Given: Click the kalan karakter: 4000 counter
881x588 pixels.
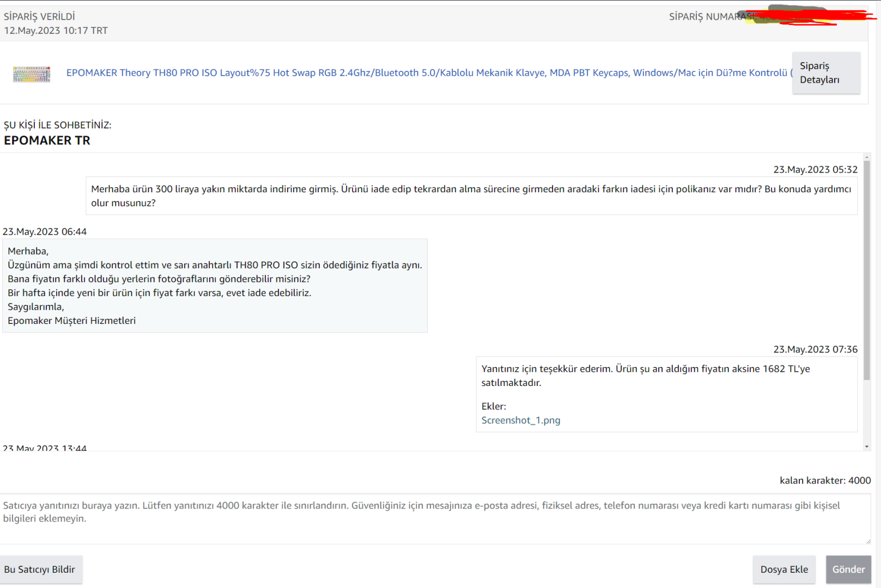Looking at the screenshot, I should click(825, 481).
